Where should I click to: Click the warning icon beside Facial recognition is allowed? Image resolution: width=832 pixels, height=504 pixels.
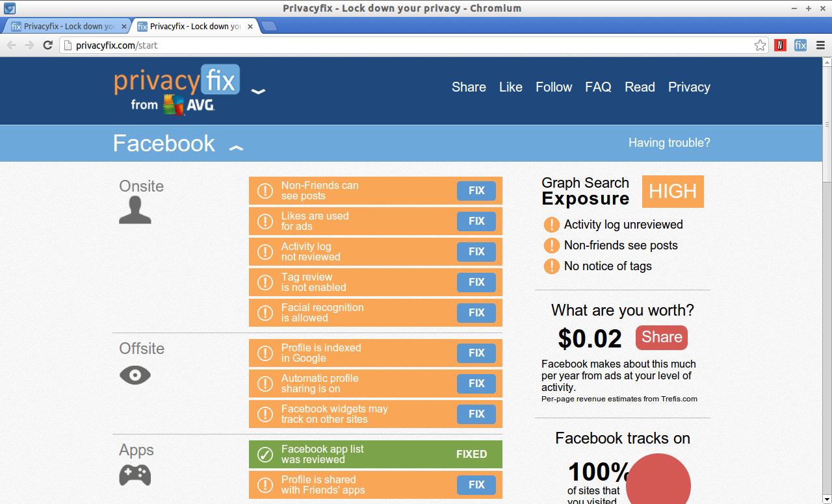(265, 313)
